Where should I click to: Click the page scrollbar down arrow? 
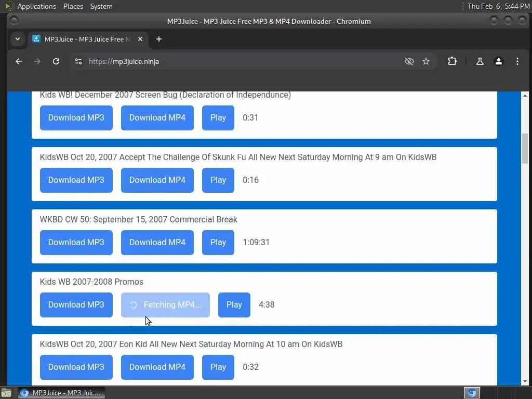(x=525, y=381)
